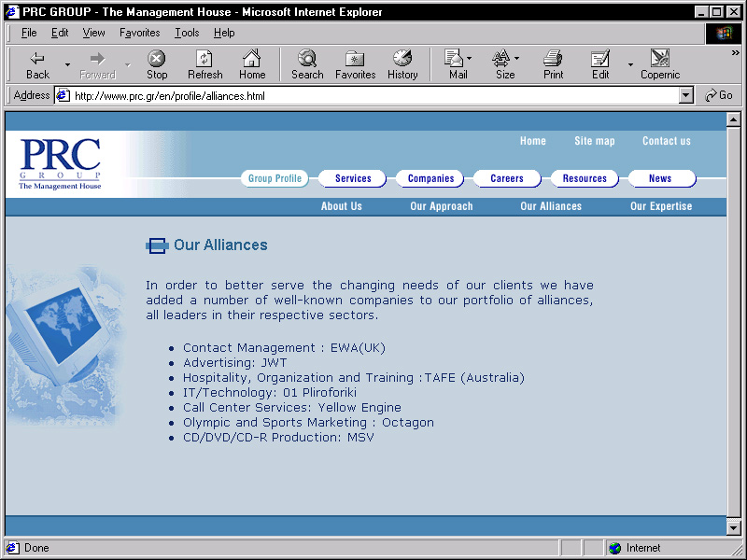Click the 'CD/DVD/CD-R Production: MSV' list item
This screenshot has width=747, height=560.
[278, 437]
